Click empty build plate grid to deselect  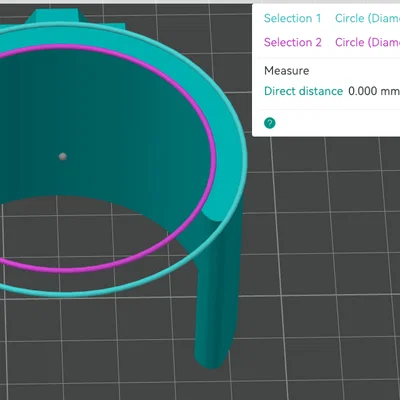(x=317, y=267)
